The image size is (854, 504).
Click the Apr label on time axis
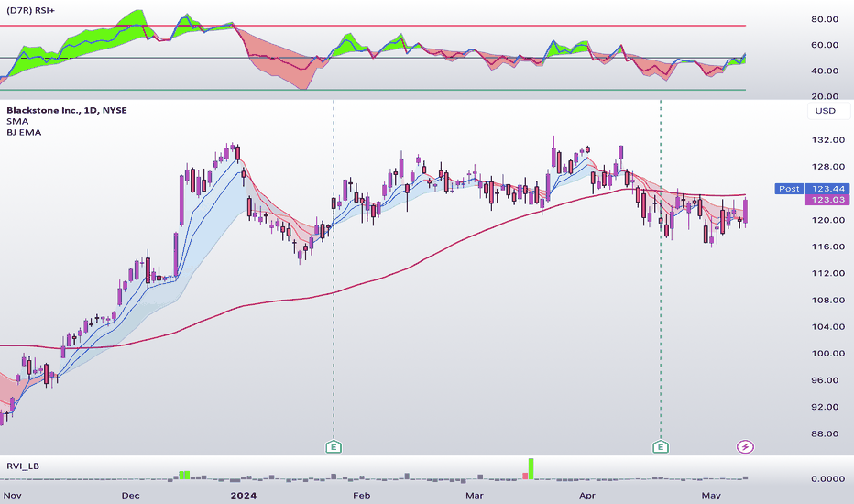pos(587,495)
